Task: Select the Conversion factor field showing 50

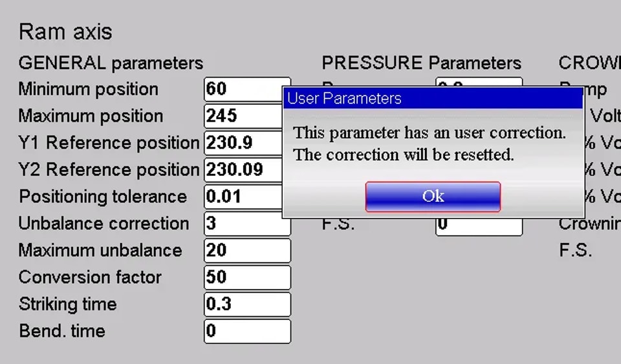Action: (248, 277)
